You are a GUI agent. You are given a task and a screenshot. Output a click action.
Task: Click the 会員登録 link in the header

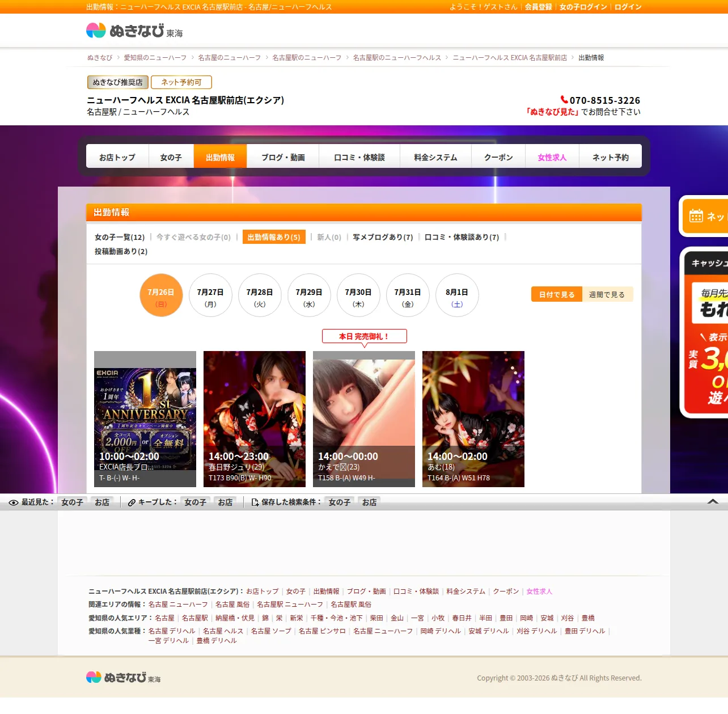pos(538,7)
